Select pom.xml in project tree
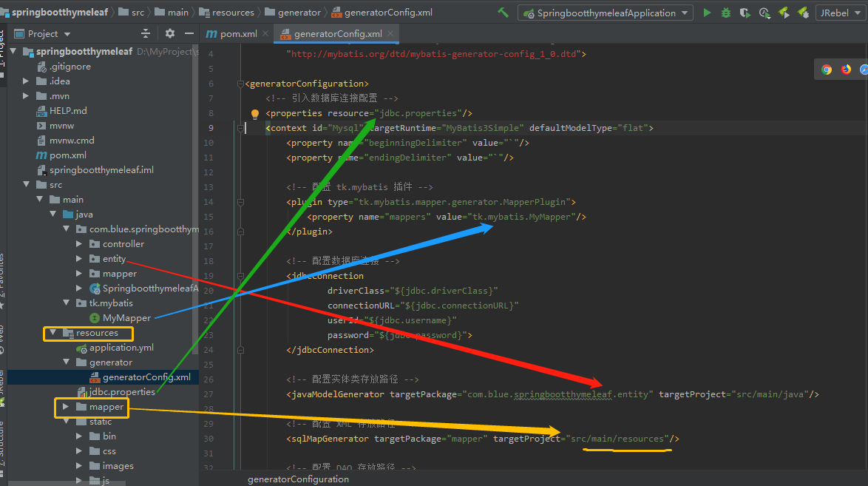The height and width of the screenshot is (486, 868). coord(61,155)
